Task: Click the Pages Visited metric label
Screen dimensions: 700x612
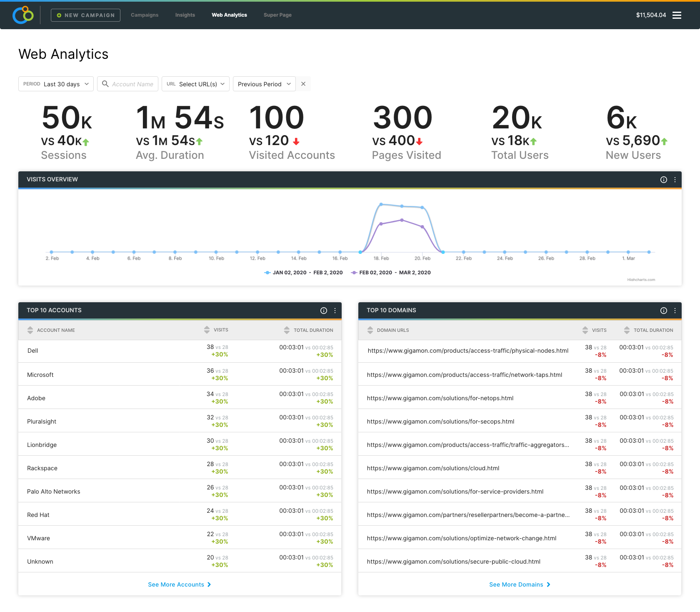Action: (x=406, y=155)
